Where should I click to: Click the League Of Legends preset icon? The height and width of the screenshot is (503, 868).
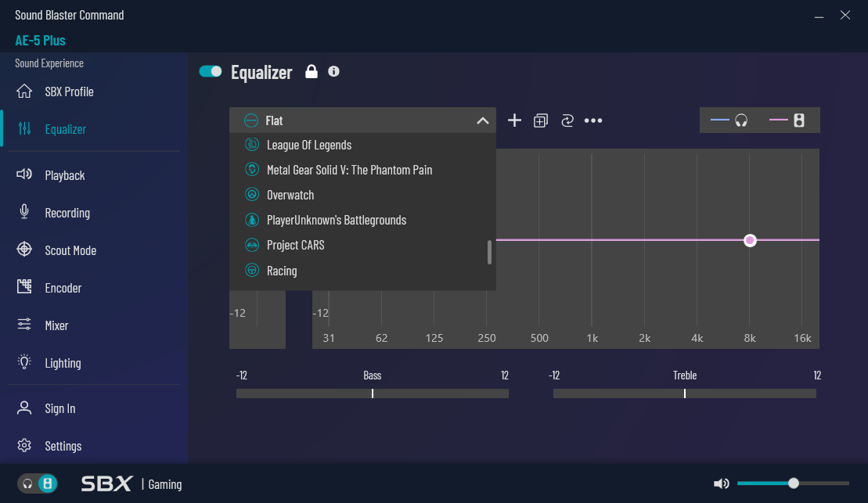[x=252, y=145]
